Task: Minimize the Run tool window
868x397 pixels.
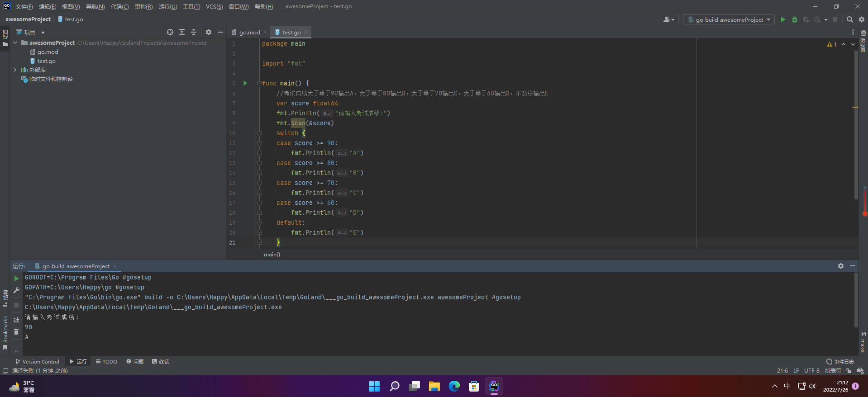Action: (853, 266)
